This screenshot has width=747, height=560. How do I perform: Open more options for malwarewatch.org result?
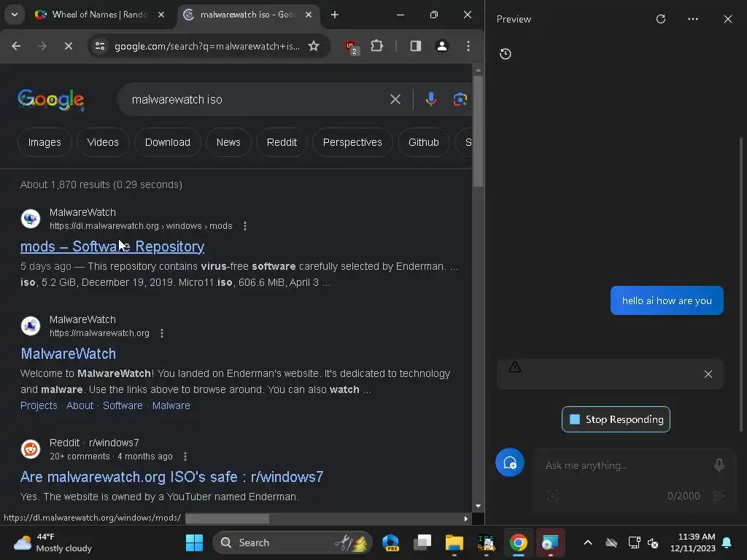tap(162, 333)
